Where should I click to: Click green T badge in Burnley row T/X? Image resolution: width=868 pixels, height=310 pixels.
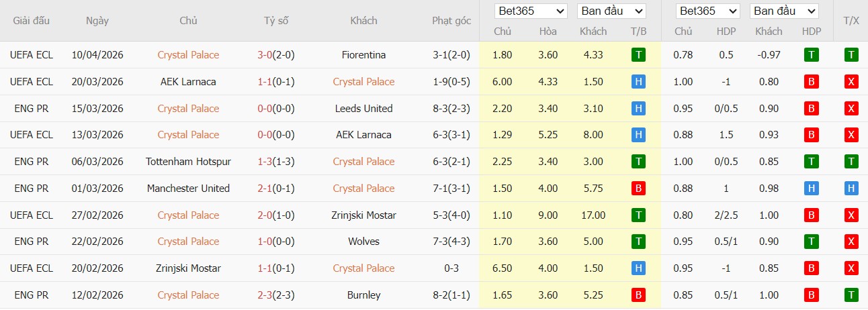coord(851,295)
